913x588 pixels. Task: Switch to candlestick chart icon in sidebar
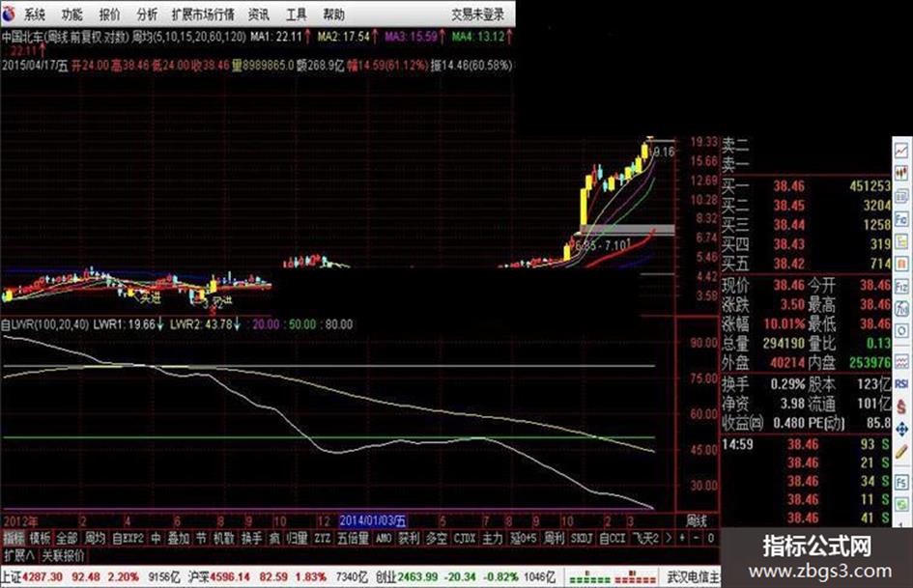[x=902, y=172]
